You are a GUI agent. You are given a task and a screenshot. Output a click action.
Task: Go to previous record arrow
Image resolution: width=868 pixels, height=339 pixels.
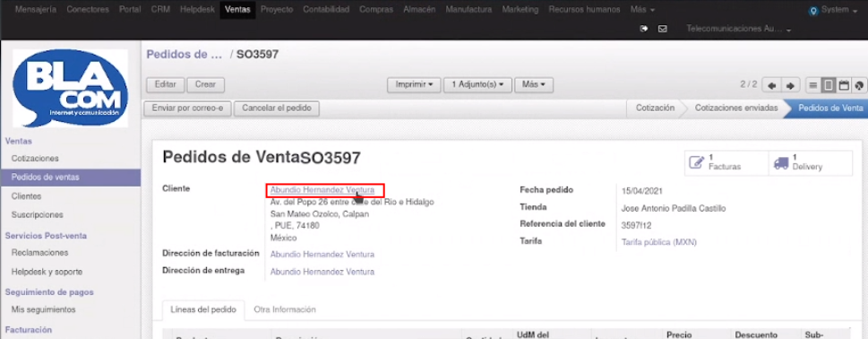[x=771, y=85]
